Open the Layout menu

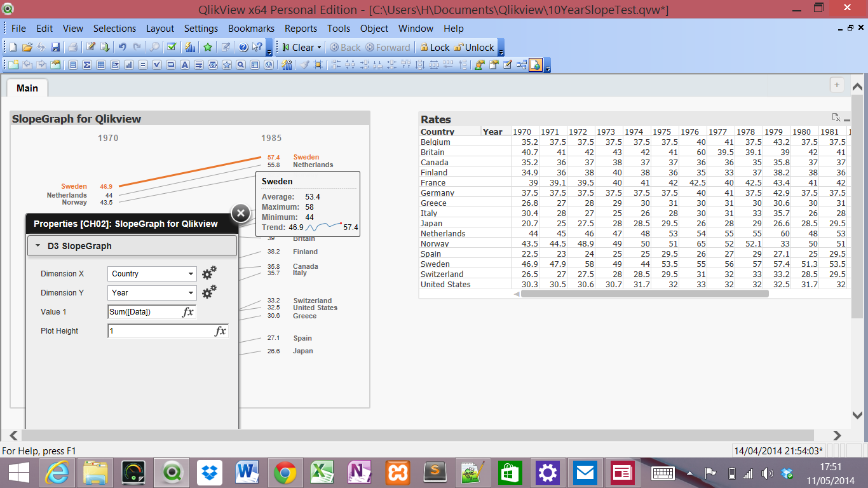[x=160, y=29]
